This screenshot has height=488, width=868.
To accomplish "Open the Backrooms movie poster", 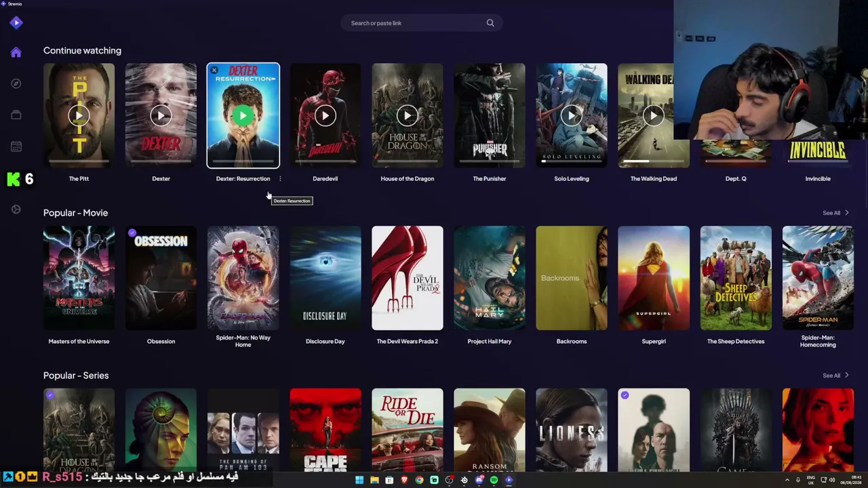I will 571,278.
